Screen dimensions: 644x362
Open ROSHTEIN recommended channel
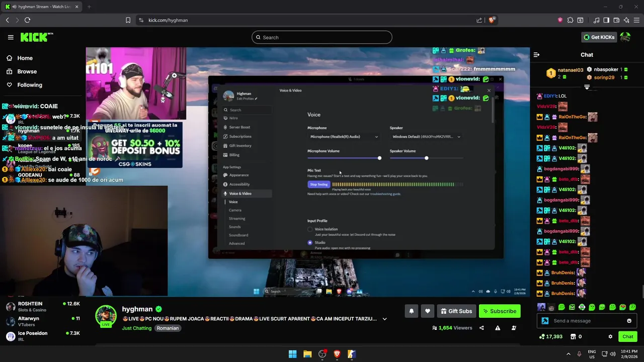pos(43,306)
